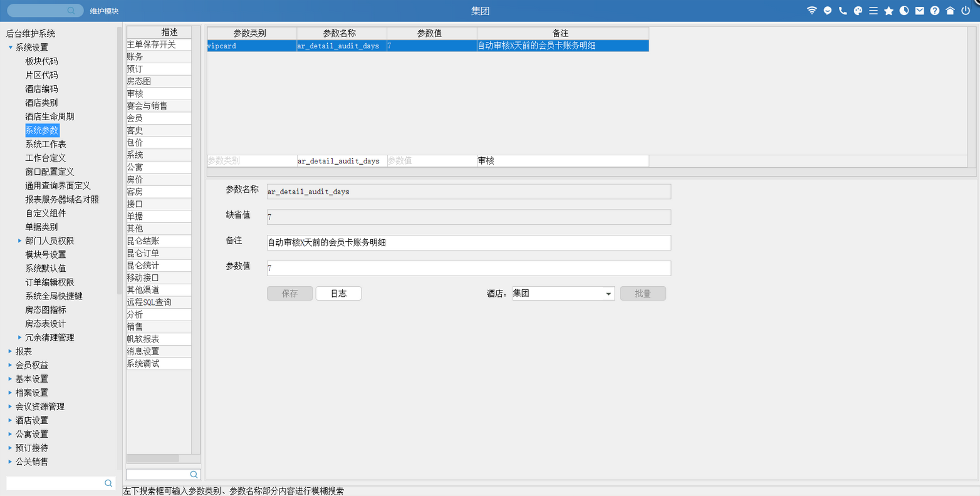Select 房态图 in category list
The height and width of the screenshot is (496, 980).
pyautogui.click(x=159, y=81)
